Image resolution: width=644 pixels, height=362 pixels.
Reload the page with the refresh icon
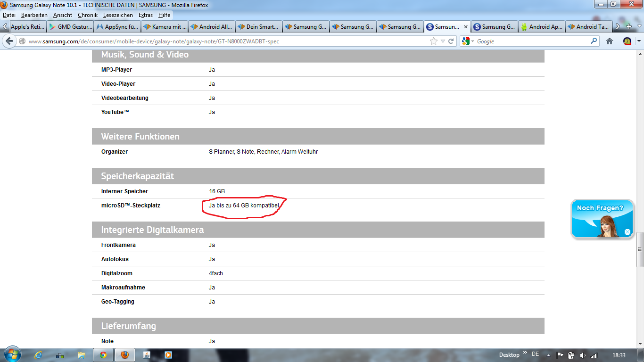(451, 41)
